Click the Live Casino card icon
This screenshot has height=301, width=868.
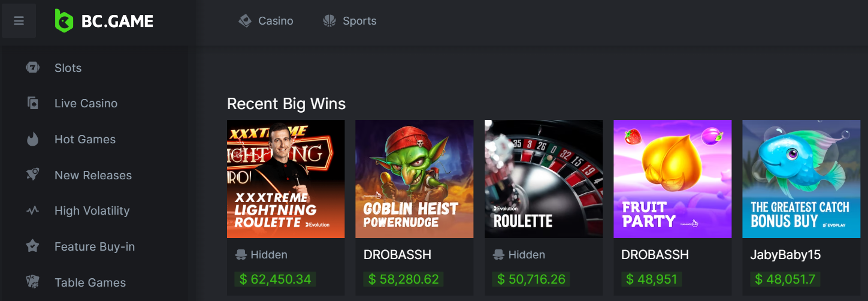pyautogui.click(x=32, y=103)
